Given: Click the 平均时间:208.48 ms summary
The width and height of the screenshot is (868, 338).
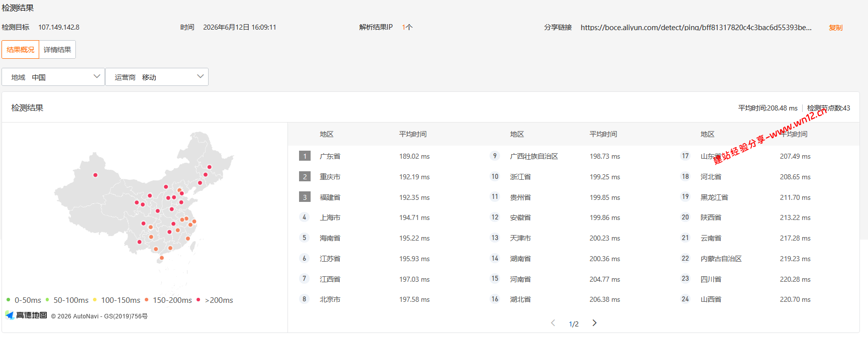Looking at the screenshot, I should coord(768,108).
